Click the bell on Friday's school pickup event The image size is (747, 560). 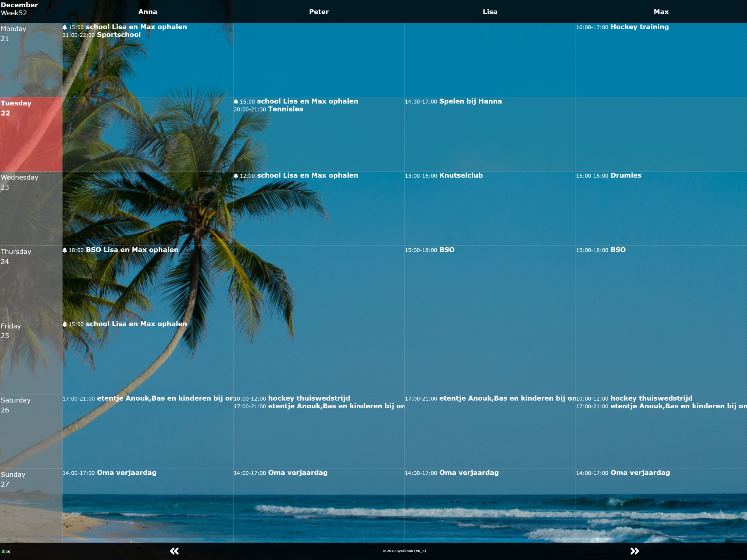coord(65,324)
